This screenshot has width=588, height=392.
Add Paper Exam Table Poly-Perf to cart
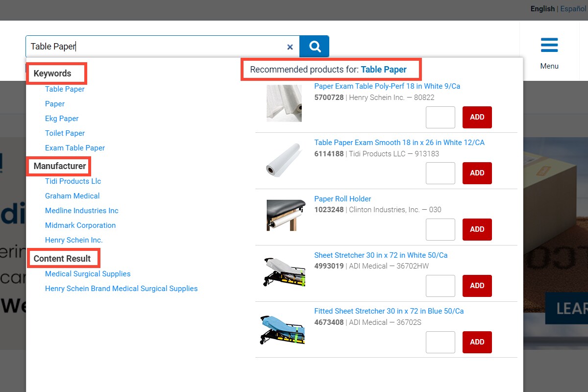[477, 117]
